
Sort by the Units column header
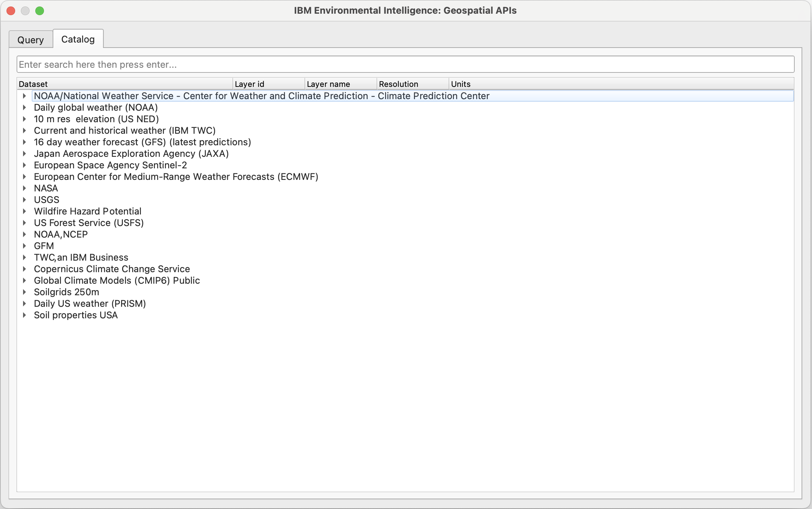pos(621,84)
